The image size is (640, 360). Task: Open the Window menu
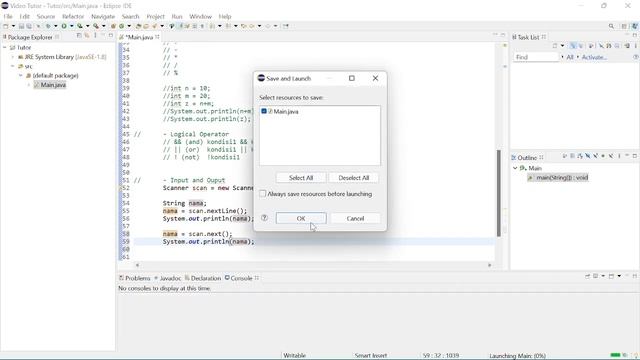pos(200,16)
